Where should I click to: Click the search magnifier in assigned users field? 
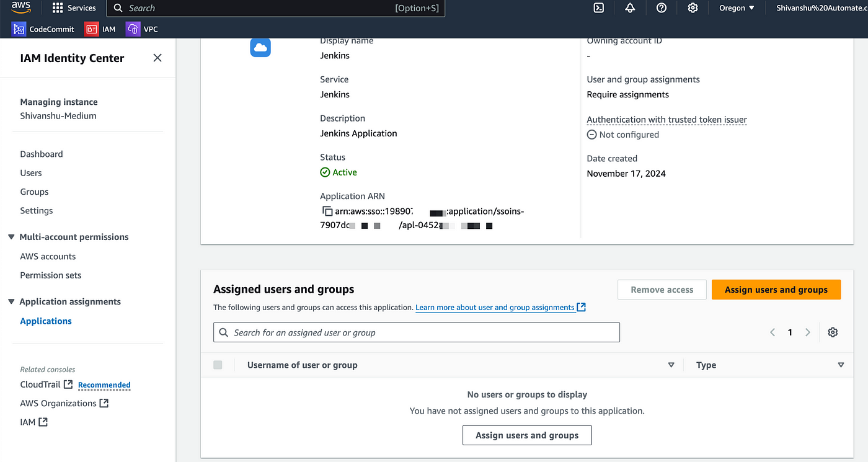pyautogui.click(x=224, y=333)
